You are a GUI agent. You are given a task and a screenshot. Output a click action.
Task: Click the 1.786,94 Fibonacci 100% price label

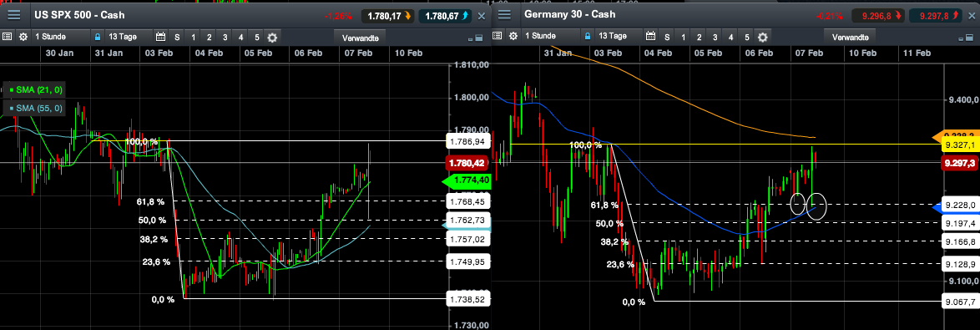click(x=469, y=142)
